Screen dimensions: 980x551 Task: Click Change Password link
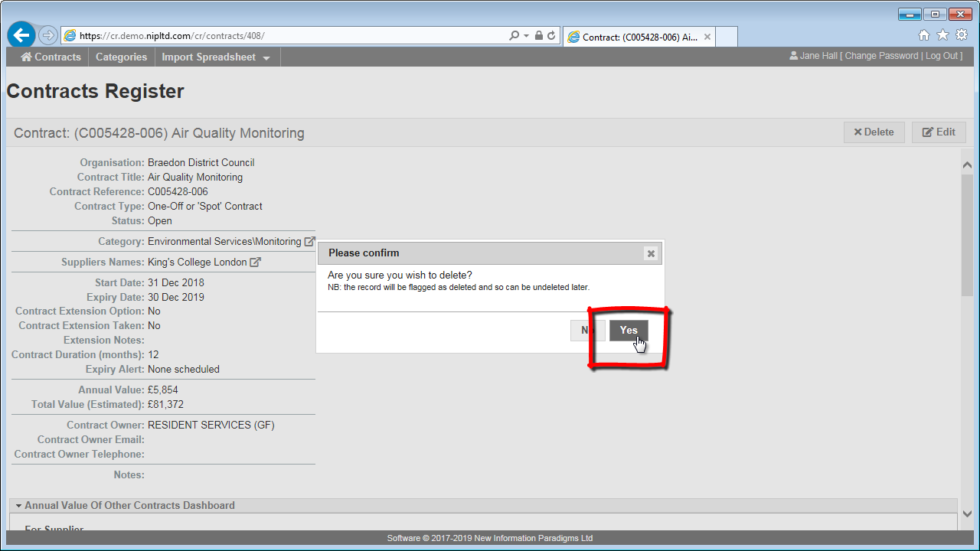click(881, 56)
